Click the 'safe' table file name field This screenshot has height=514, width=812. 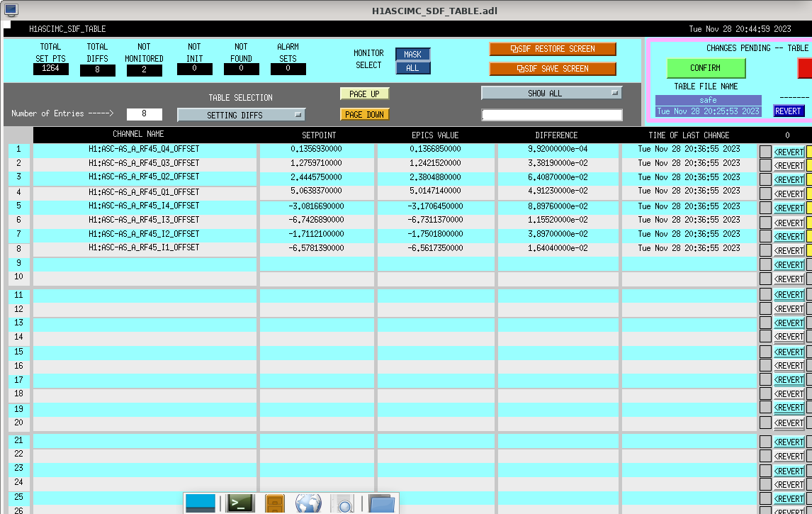[709, 100]
